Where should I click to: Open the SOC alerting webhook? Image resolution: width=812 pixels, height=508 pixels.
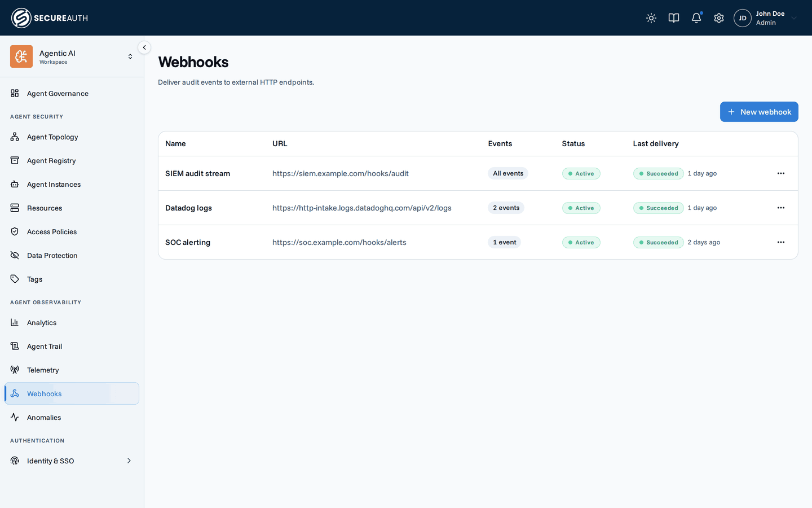[188, 242]
